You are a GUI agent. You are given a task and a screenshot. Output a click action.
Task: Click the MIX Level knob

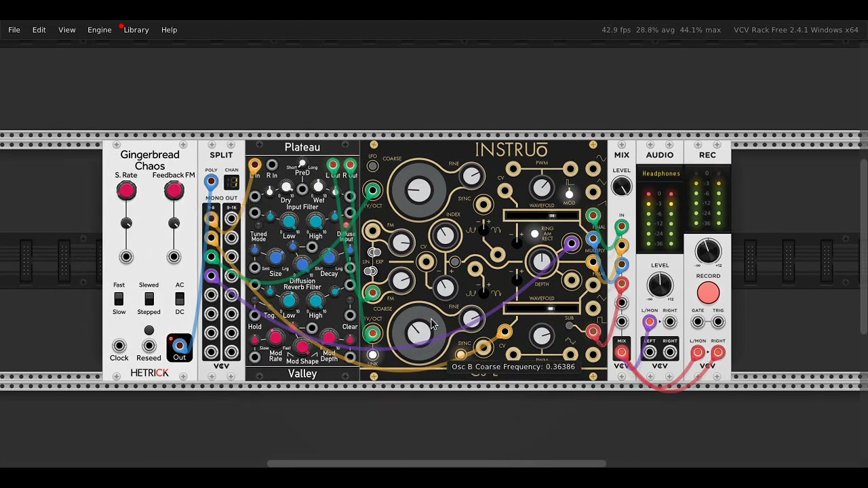[621, 187]
